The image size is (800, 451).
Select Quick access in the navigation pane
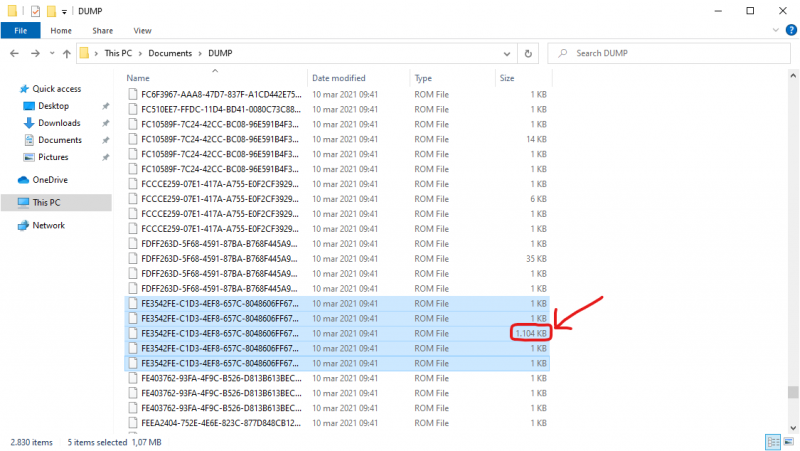pos(57,89)
